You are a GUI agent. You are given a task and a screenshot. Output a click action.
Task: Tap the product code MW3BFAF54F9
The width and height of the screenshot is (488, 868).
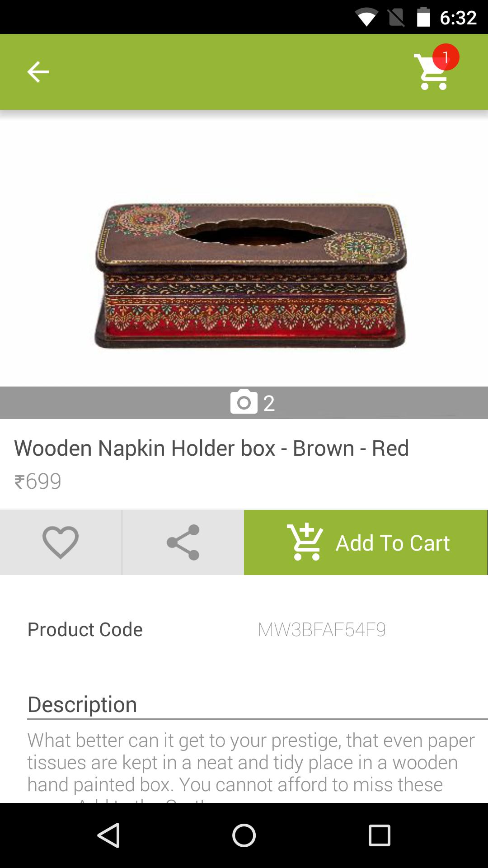322,629
